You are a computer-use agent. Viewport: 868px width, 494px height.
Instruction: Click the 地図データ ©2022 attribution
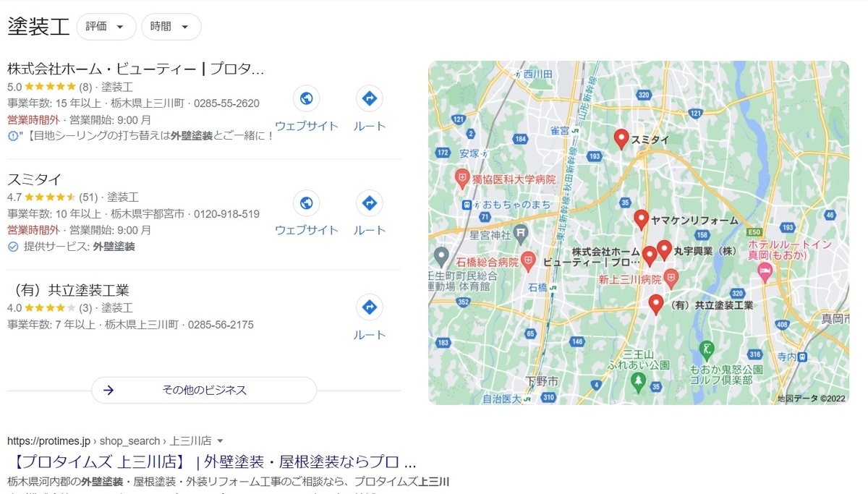coord(811,398)
